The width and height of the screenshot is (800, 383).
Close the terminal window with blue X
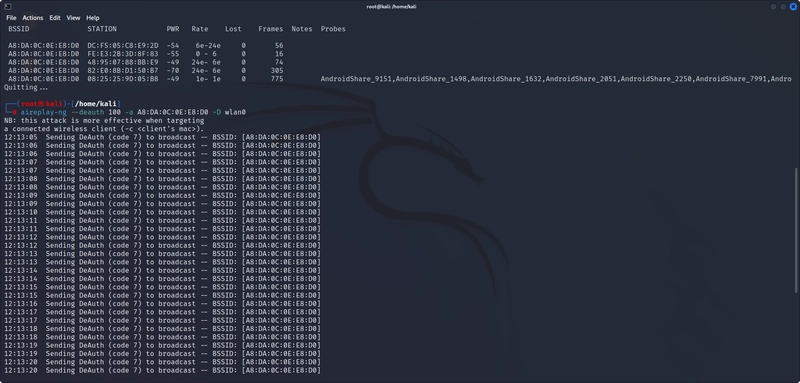point(793,7)
